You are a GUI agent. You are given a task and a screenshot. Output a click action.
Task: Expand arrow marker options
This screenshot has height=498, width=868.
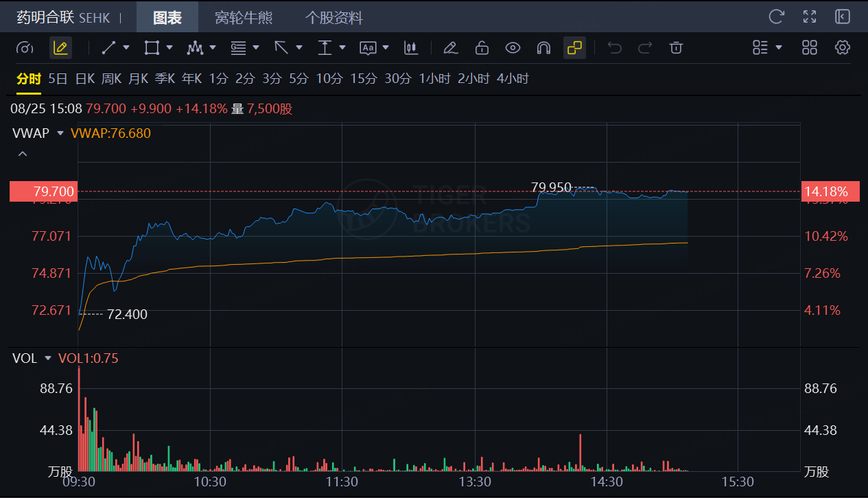click(x=299, y=47)
